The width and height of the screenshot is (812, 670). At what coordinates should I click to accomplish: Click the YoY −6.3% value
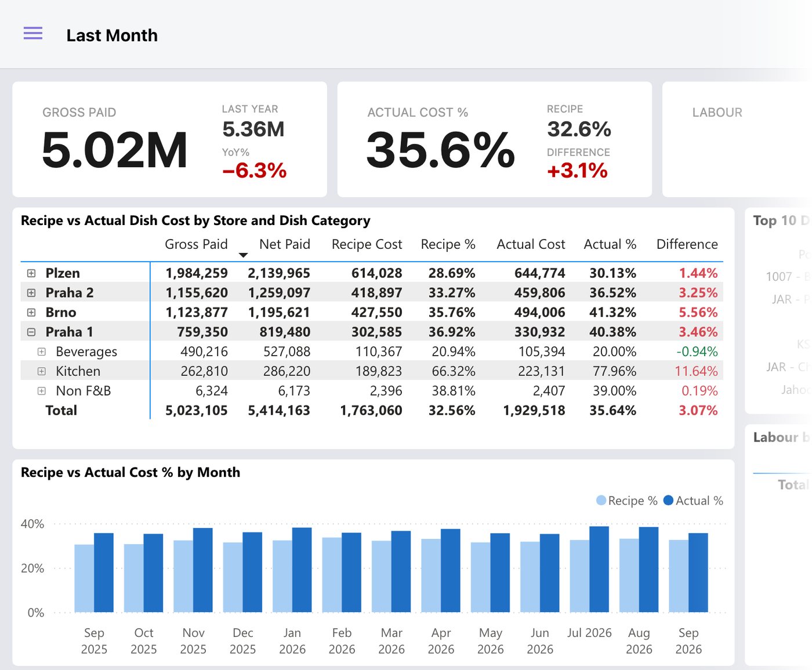[x=254, y=171]
